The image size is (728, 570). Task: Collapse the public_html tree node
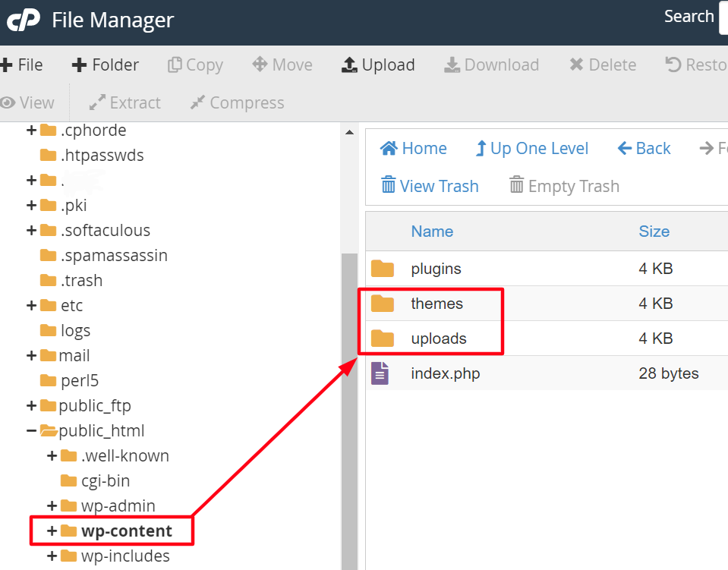[x=32, y=431]
